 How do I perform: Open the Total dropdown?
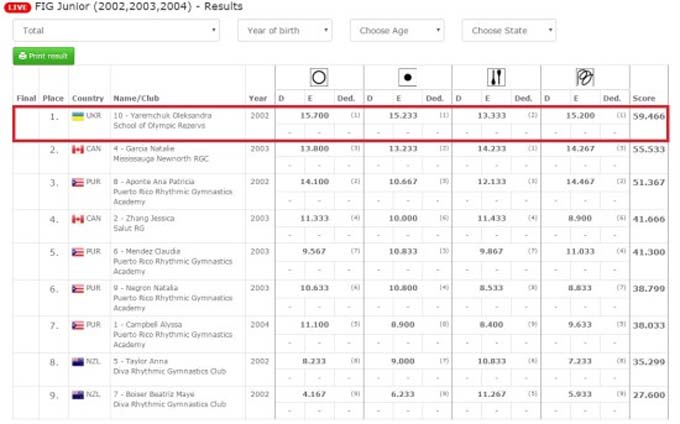(x=116, y=31)
